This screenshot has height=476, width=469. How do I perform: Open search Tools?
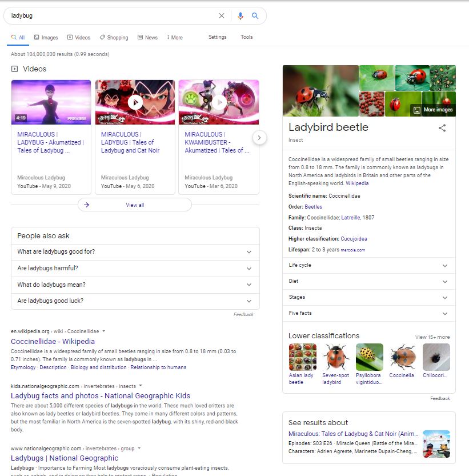click(x=246, y=37)
